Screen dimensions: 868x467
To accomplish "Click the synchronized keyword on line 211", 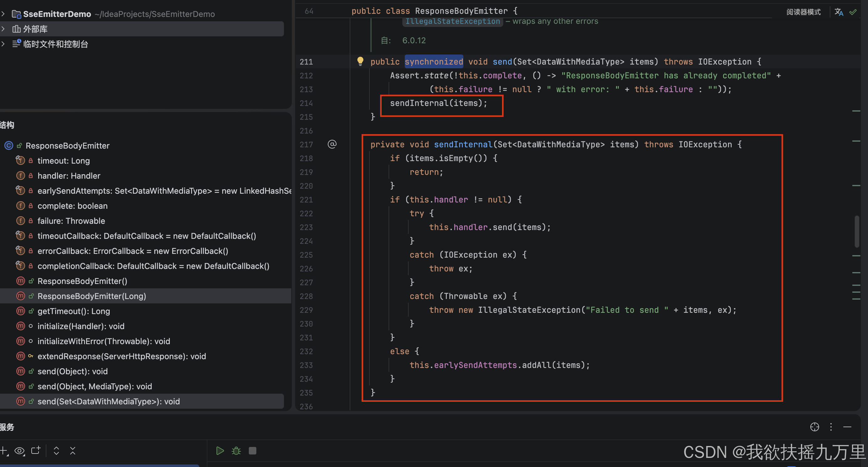I will pos(434,62).
